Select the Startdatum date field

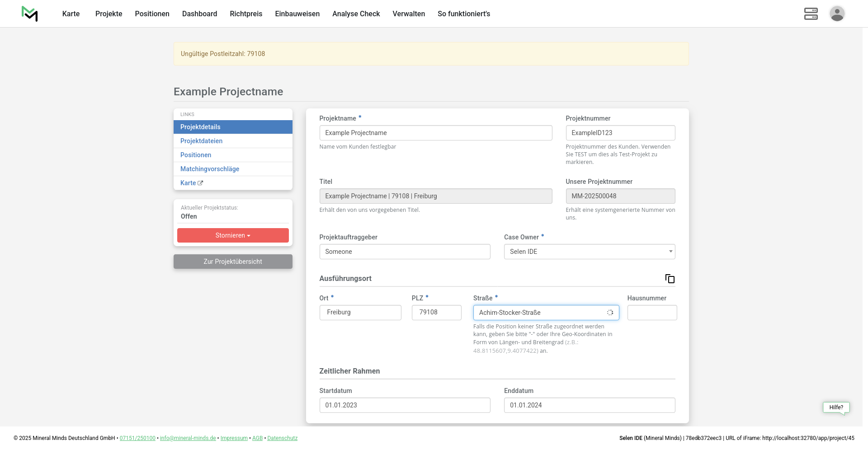(405, 405)
